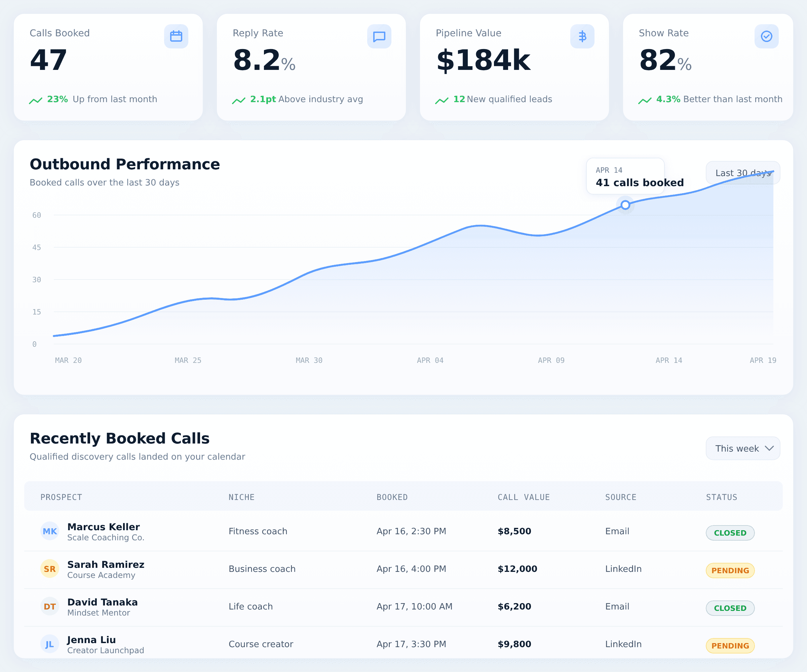Sort by the PROSPECT column header
Image resolution: width=807 pixels, height=672 pixels.
tap(61, 497)
